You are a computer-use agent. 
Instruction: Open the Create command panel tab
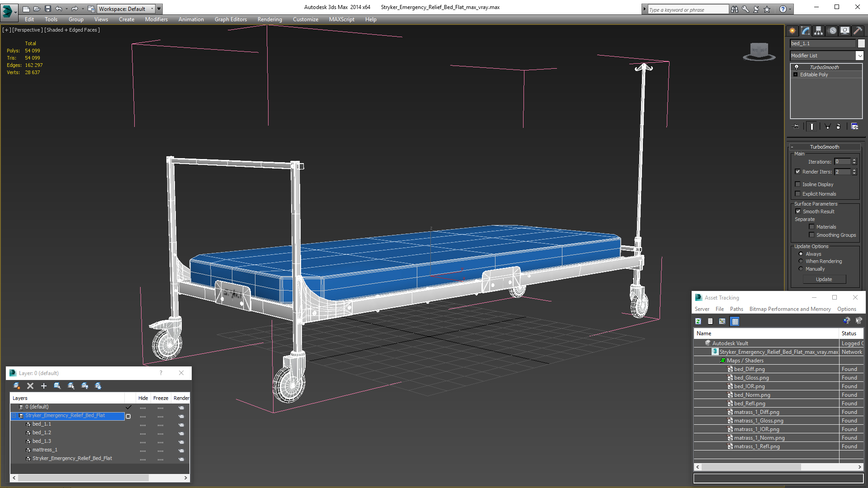[x=792, y=31]
